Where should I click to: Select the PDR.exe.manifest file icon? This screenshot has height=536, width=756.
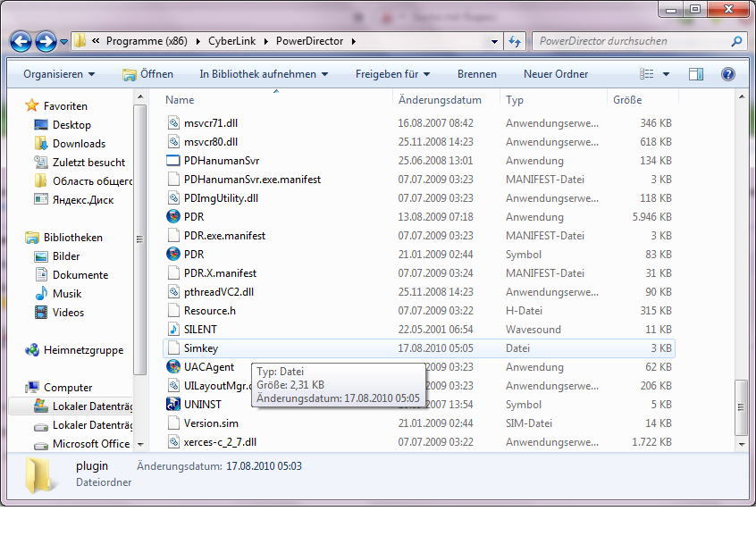click(173, 236)
